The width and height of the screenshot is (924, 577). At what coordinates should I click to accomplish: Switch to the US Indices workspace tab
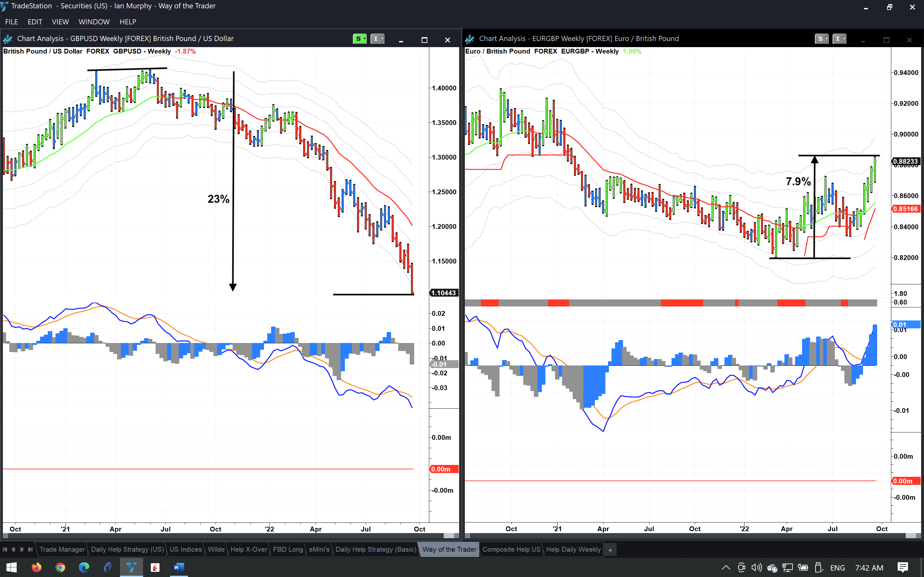tap(185, 549)
